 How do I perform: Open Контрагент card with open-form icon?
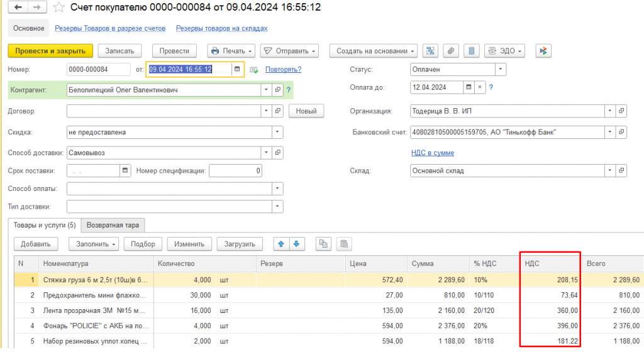[278, 89]
